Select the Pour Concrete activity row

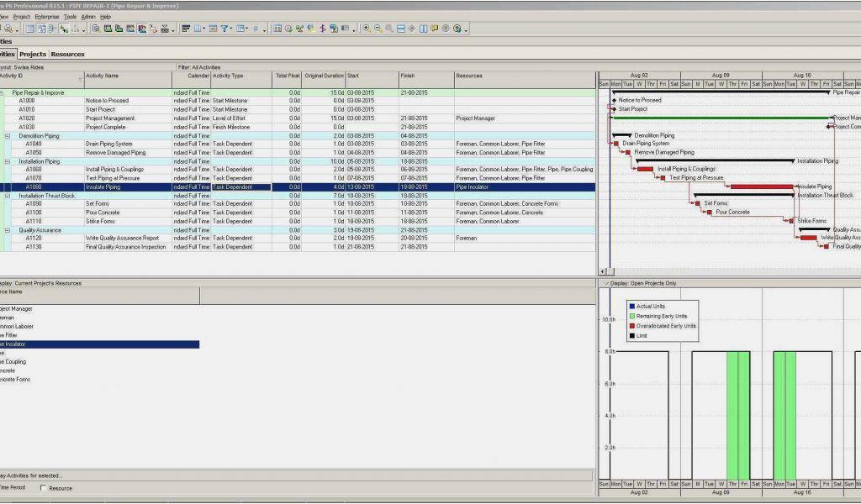click(x=103, y=213)
